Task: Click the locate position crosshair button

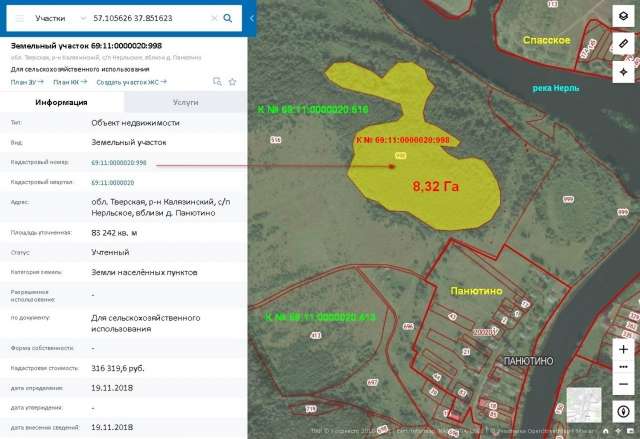Action: point(623,72)
